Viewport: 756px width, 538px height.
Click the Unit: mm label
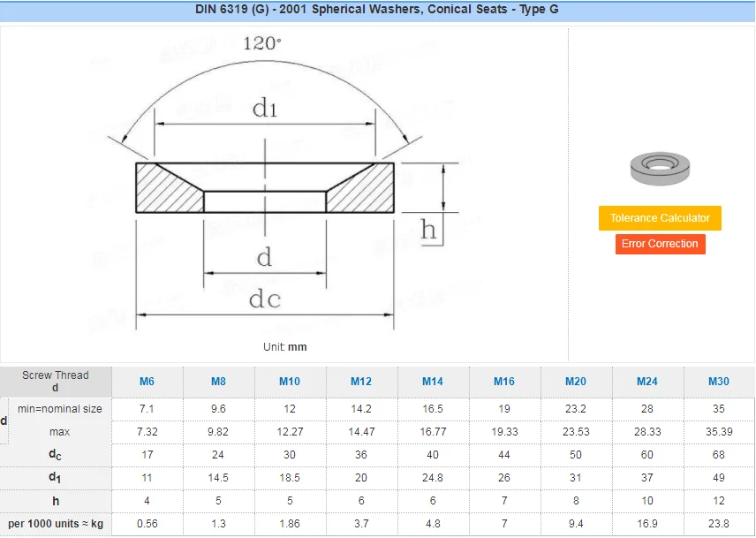pyautogui.click(x=283, y=347)
